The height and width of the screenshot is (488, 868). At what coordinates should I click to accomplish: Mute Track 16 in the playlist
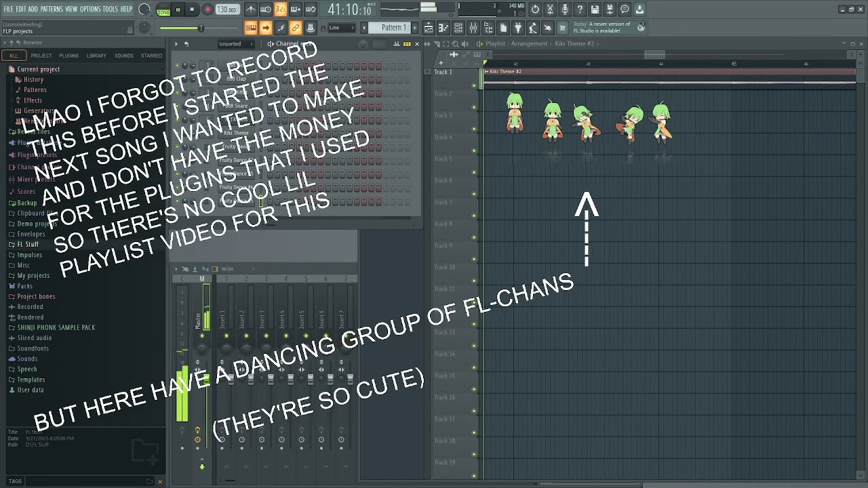click(474, 411)
